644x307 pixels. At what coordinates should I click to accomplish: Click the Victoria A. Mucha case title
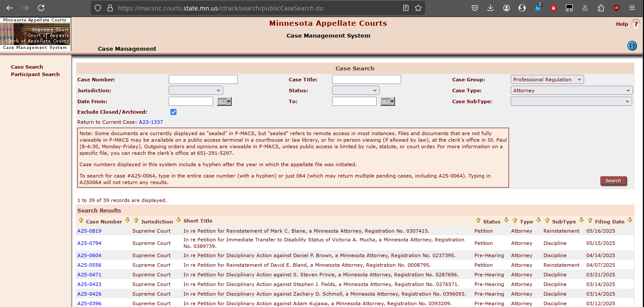(x=324, y=243)
